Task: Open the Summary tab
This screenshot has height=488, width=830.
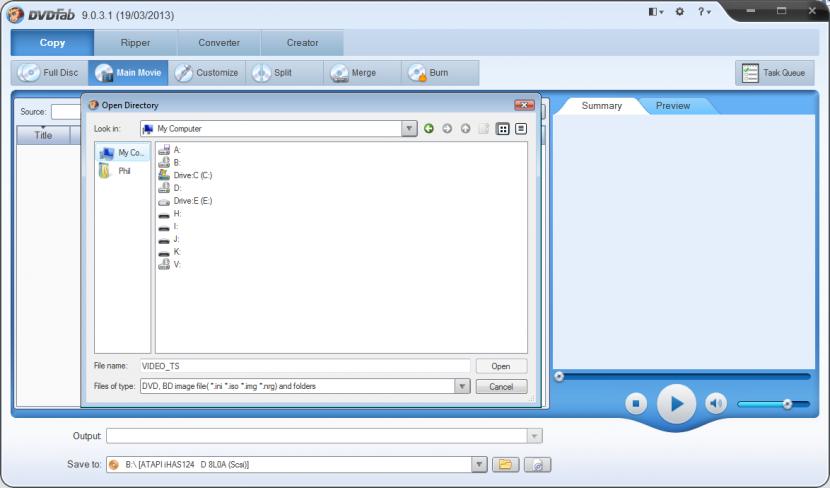Action: (601, 106)
